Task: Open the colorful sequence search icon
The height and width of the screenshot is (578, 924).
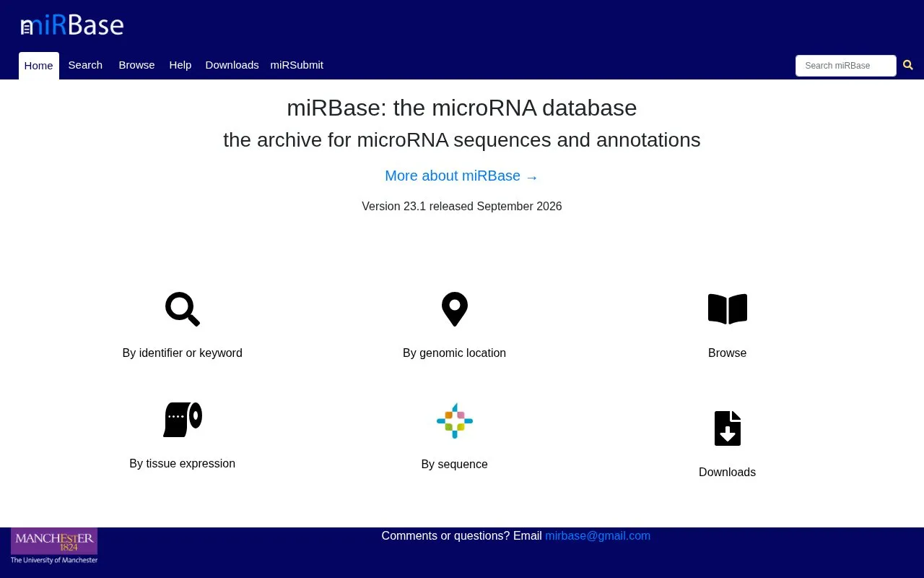Action: 455,420
